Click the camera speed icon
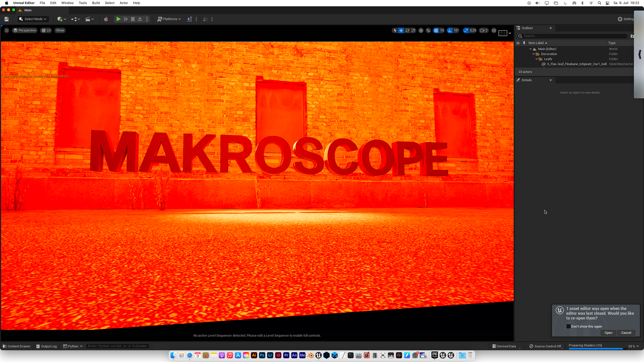644x362 pixels. coord(482,31)
